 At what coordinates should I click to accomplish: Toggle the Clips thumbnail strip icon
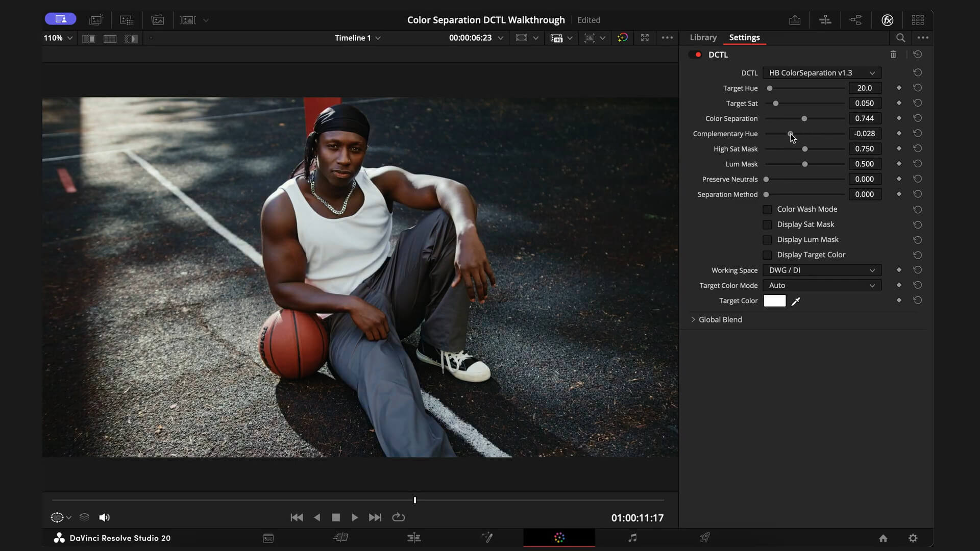tap(188, 20)
